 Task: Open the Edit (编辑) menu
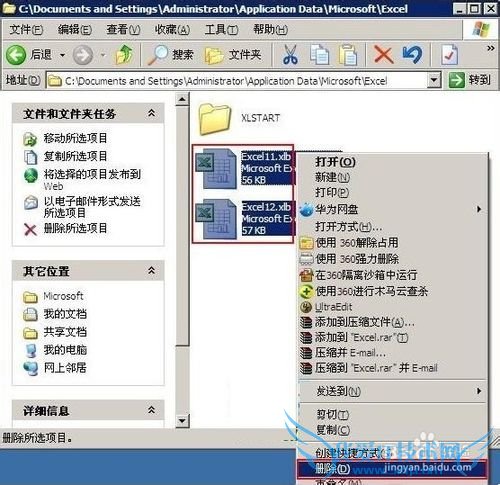(74, 30)
